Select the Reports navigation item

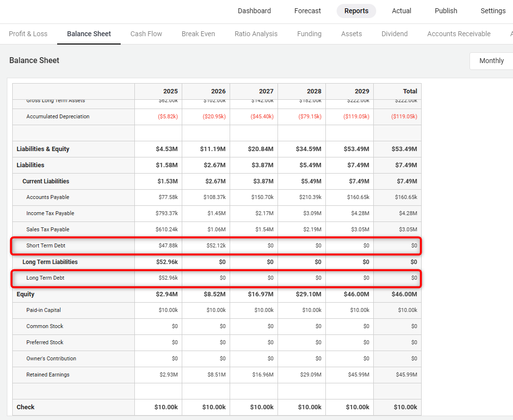356,11
